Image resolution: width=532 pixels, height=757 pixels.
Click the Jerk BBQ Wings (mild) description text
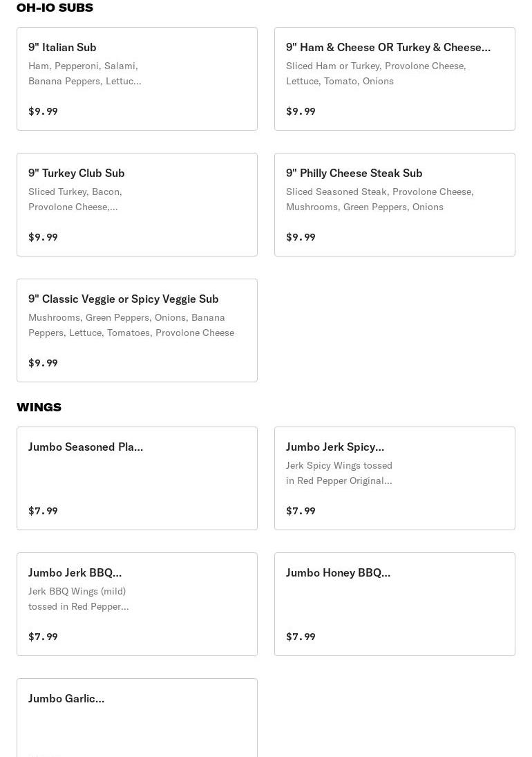pyautogui.click(x=78, y=599)
